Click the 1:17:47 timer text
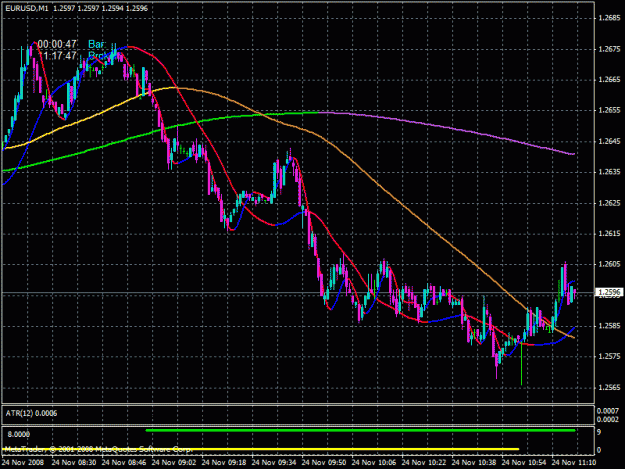Viewport: 625px width, 469px height. [59, 55]
